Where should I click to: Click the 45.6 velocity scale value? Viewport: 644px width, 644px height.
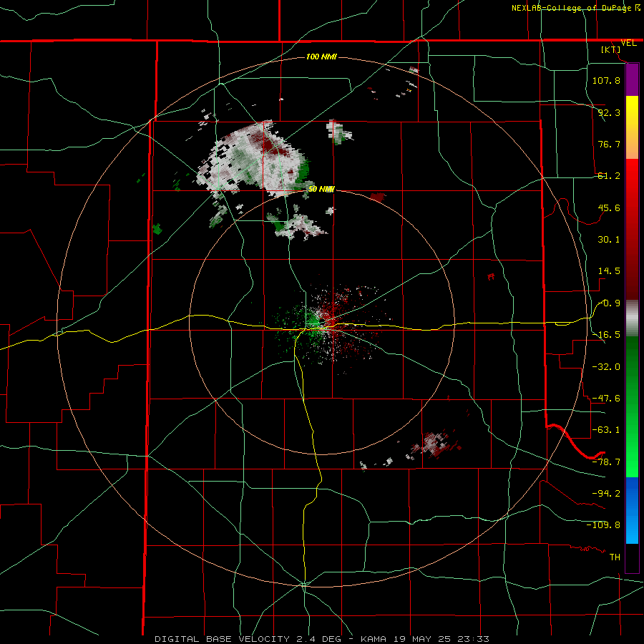click(x=609, y=208)
